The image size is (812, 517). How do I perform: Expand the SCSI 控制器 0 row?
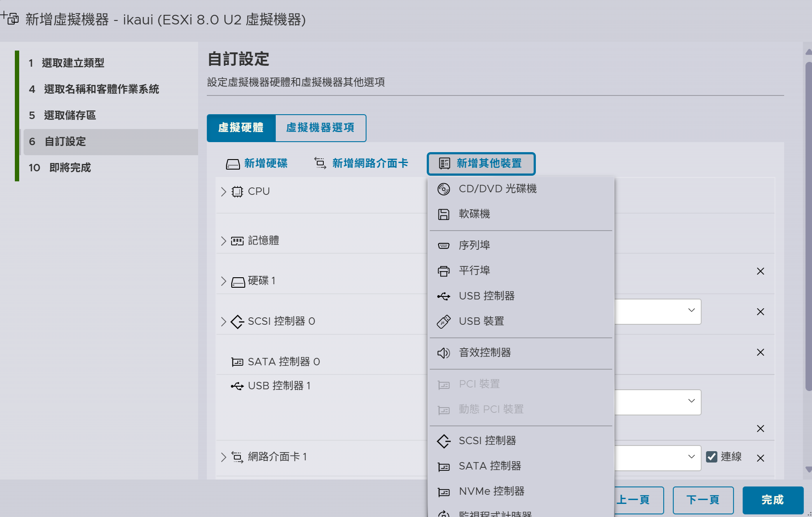(x=223, y=322)
